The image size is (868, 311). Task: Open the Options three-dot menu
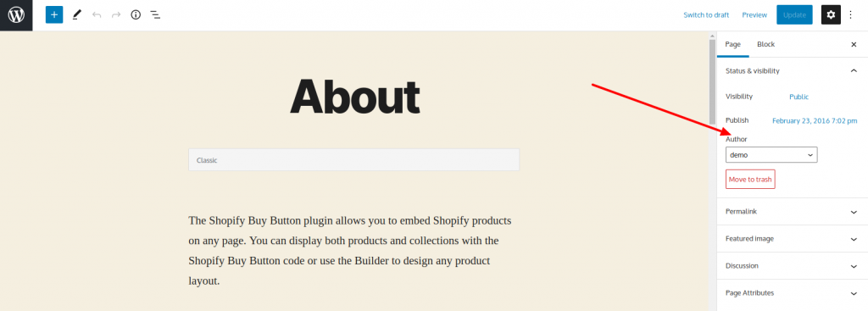point(851,15)
